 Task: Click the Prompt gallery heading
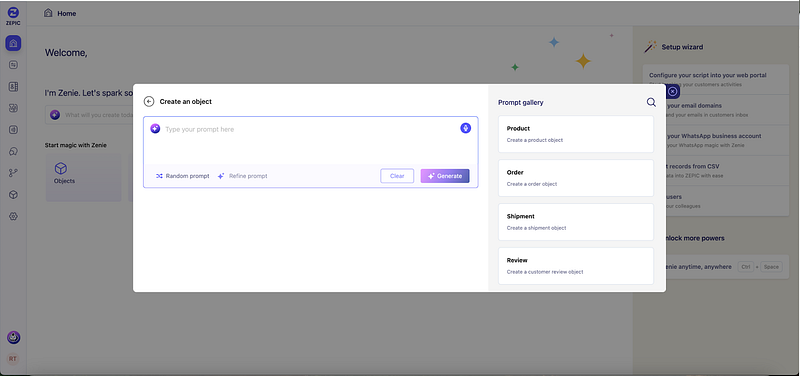tap(520, 103)
